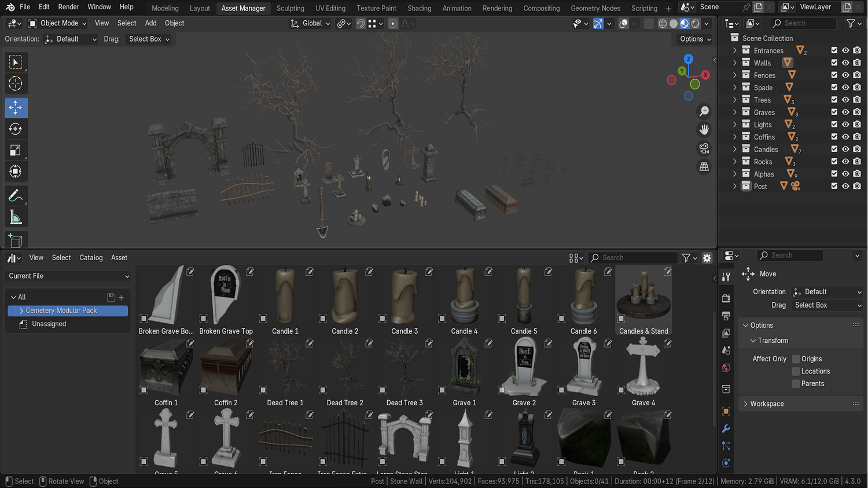Click the Coffin 1 asset thumbnail
868x488 pixels.
coord(167,367)
